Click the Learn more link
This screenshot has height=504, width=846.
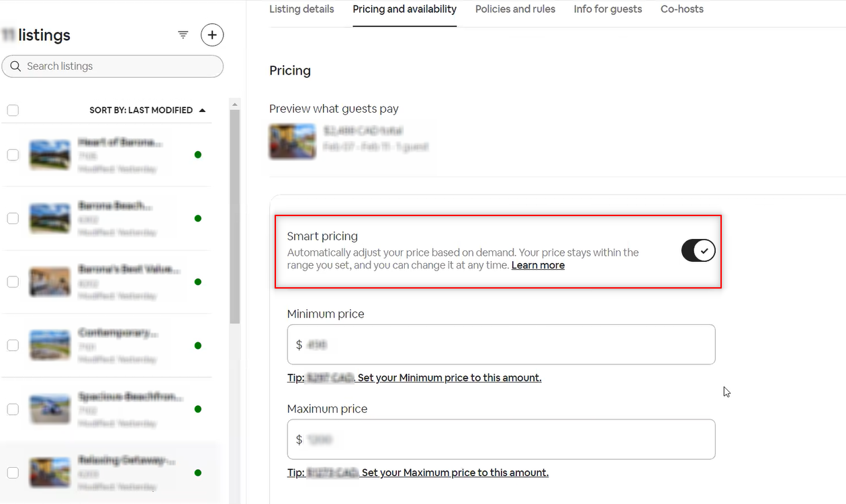pyautogui.click(x=538, y=265)
